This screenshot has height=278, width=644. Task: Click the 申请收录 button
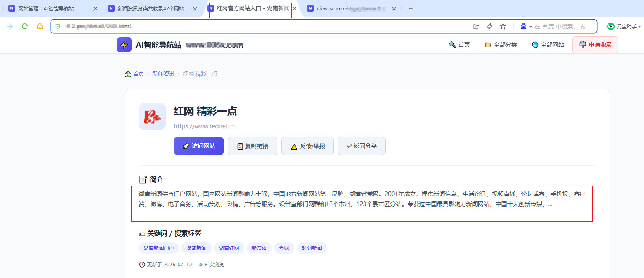click(x=595, y=45)
